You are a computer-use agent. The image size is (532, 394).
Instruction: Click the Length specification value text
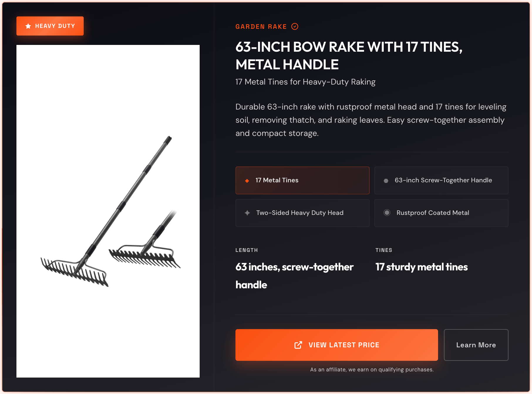[294, 276]
